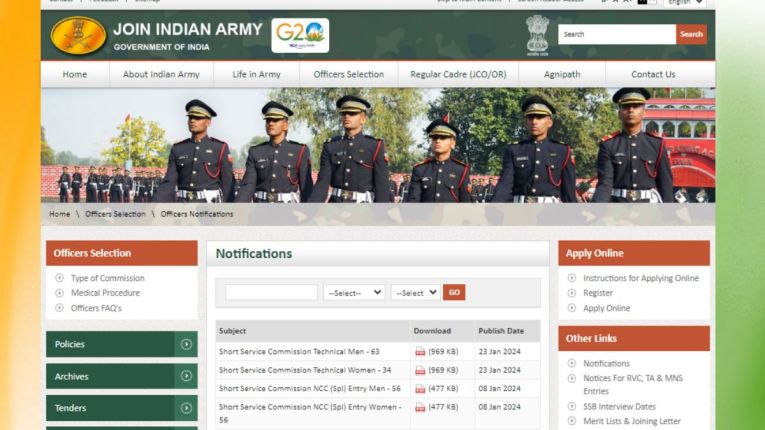Click Officers Selection in the breadcrumb
The width and height of the screenshot is (765, 430).
[115, 214]
